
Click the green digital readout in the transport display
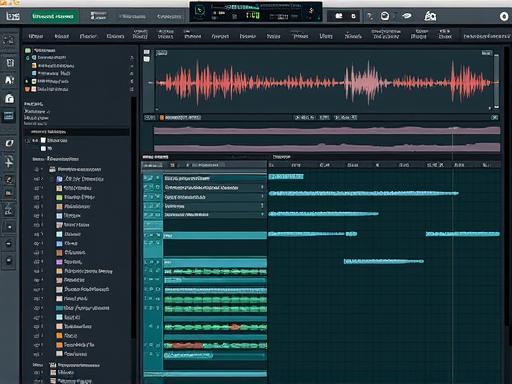coord(252,15)
